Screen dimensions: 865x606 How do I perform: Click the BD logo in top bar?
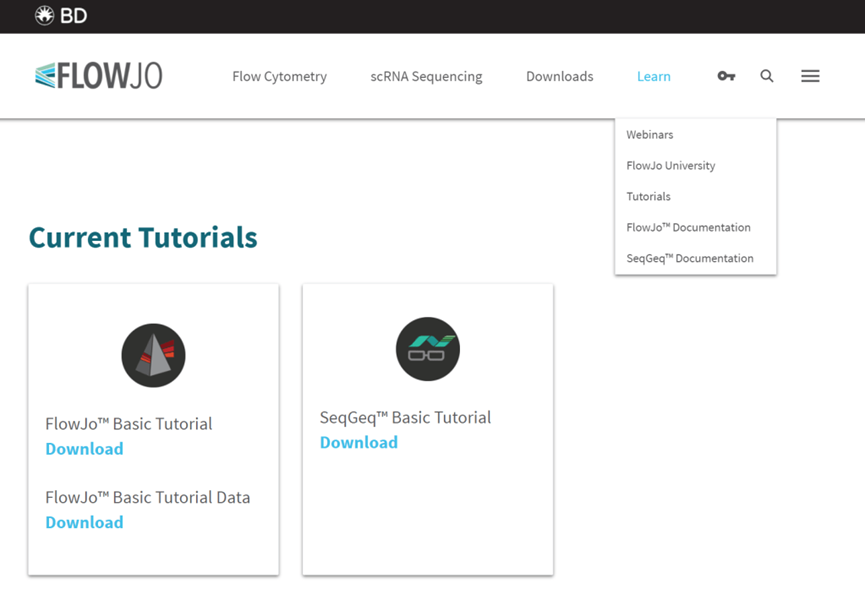point(61,15)
